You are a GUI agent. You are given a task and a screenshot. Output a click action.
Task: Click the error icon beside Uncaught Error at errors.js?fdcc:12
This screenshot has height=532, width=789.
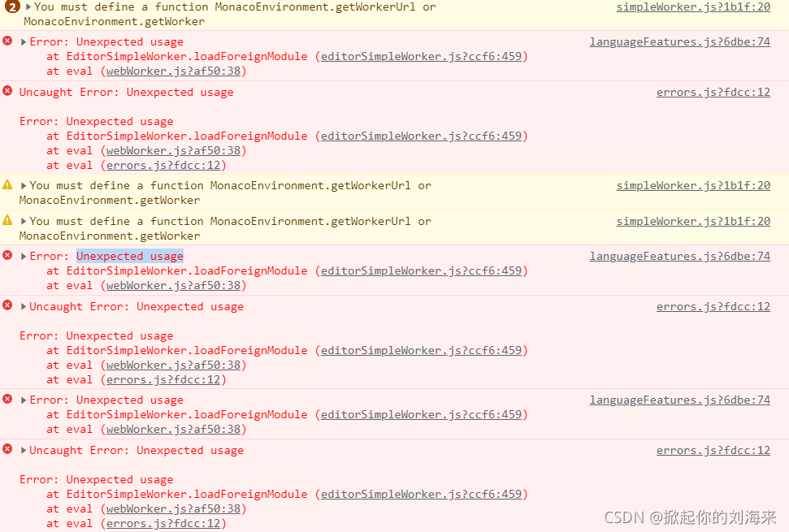[x=7, y=92]
